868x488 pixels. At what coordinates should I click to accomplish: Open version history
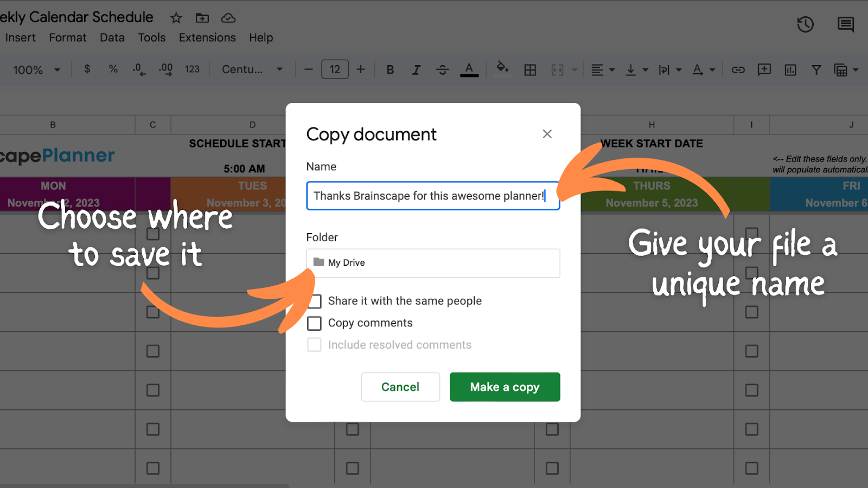805,24
